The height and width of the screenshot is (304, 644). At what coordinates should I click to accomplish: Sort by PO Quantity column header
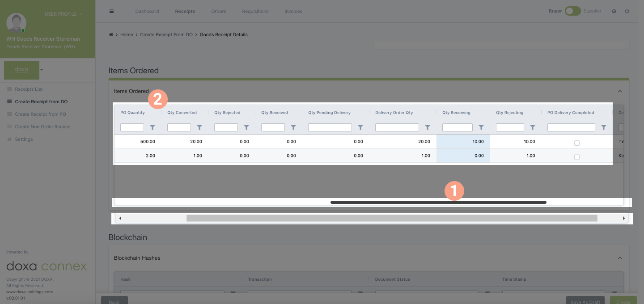132,113
